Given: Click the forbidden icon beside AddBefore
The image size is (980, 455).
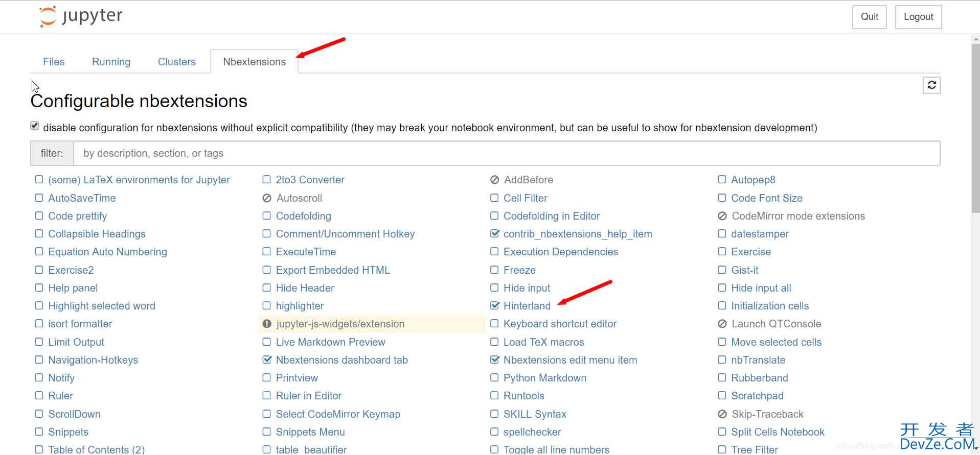Looking at the screenshot, I should (x=494, y=180).
